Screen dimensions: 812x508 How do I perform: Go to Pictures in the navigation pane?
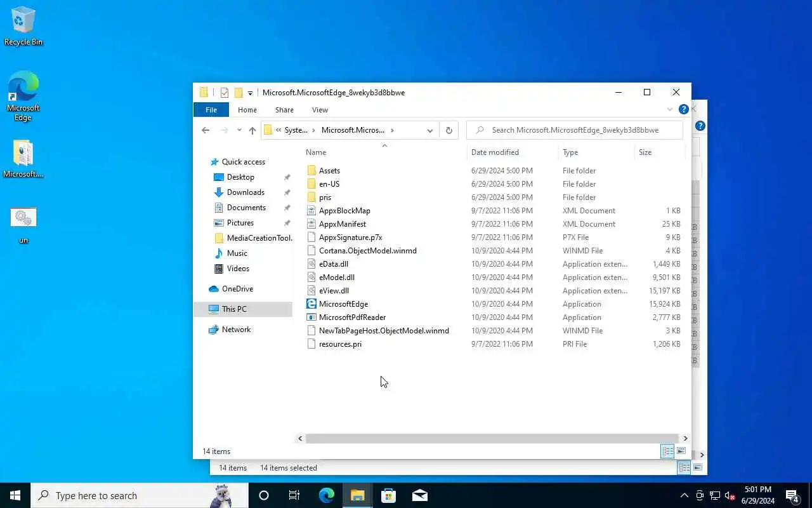pos(240,223)
